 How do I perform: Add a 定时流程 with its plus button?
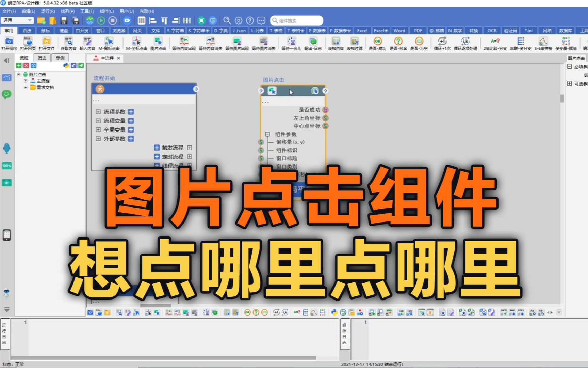[x=157, y=157]
